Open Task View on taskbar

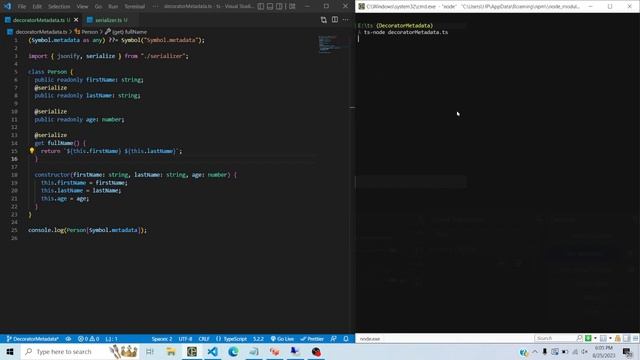(150, 351)
